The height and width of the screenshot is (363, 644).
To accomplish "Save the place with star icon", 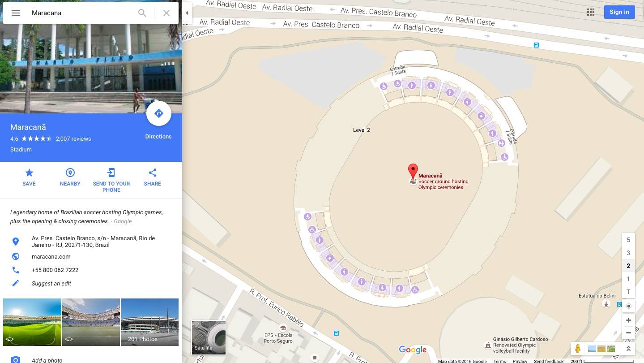I will click(29, 177).
